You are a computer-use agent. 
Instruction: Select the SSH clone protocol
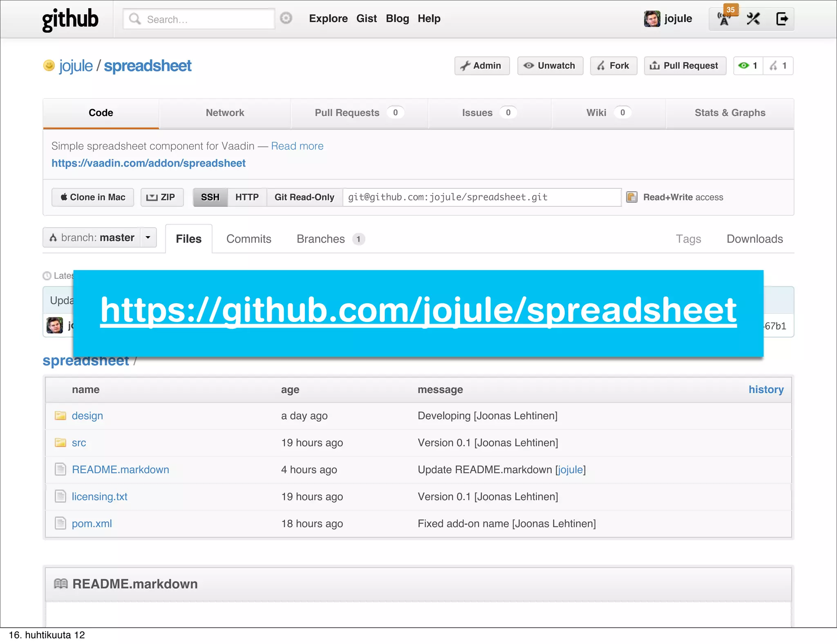coord(210,197)
